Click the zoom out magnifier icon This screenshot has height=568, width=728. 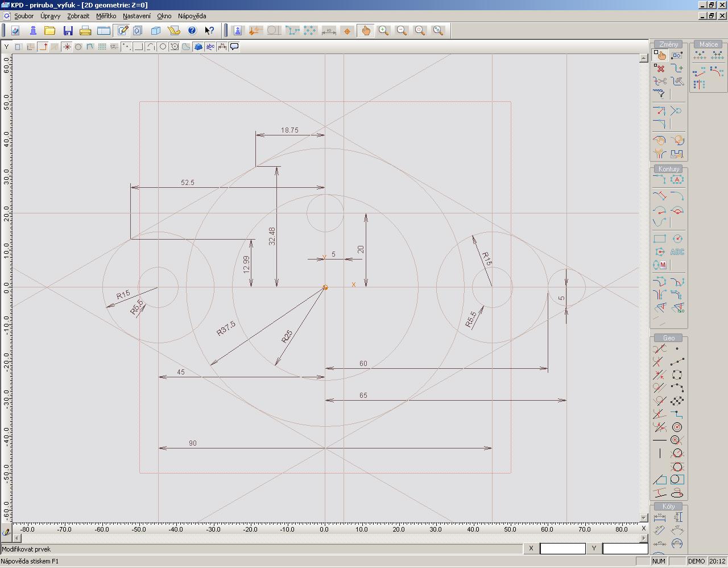click(x=402, y=31)
